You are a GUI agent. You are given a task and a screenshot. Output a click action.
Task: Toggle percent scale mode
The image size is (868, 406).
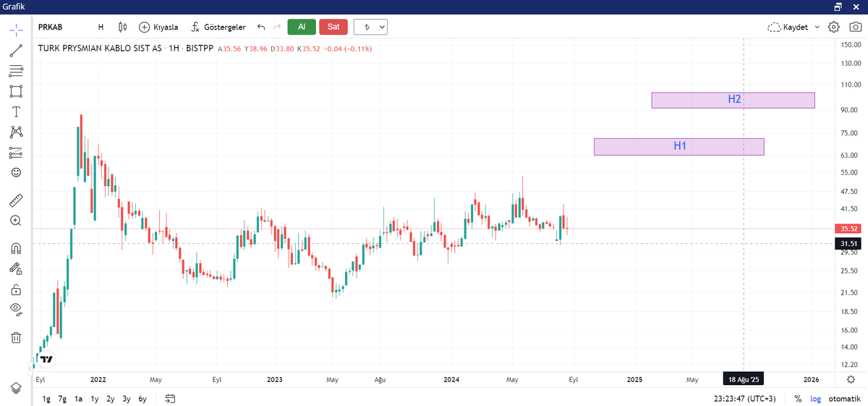click(798, 399)
